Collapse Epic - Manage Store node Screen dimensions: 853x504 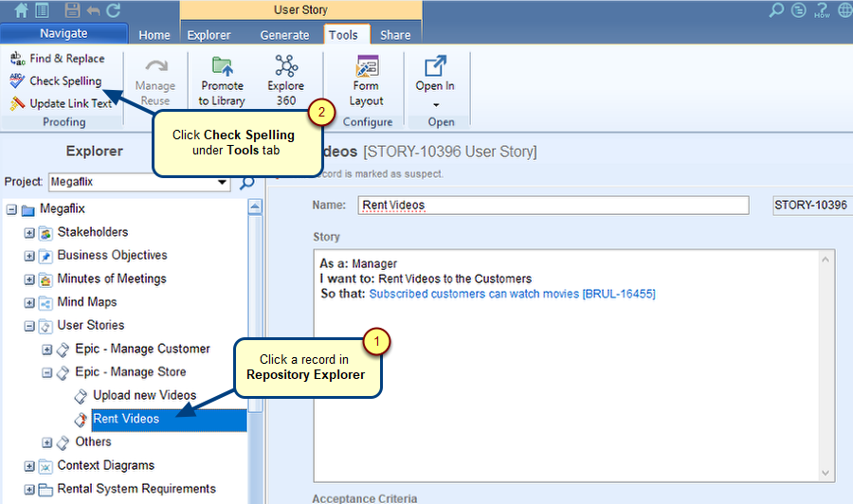(x=46, y=373)
